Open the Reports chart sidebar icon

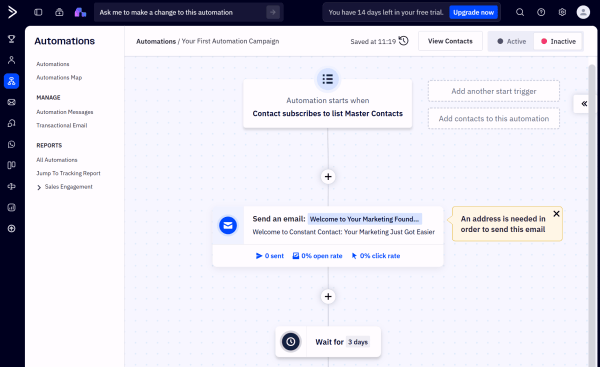click(x=11, y=207)
